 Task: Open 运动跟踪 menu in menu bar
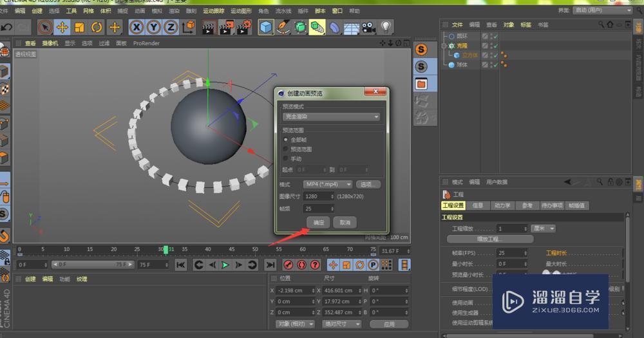coord(214,11)
